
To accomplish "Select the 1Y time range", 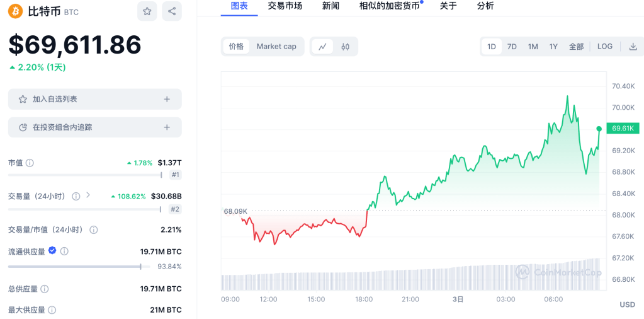I will (x=553, y=47).
